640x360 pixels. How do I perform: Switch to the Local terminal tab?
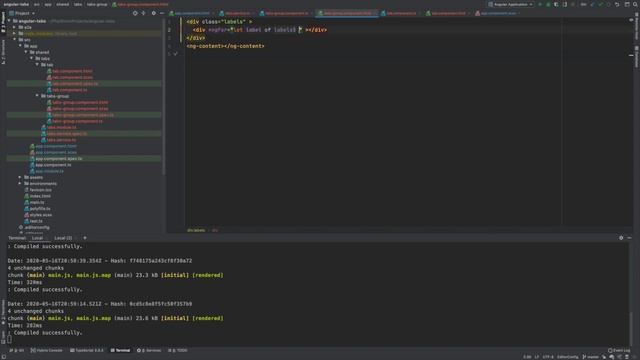click(38, 238)
